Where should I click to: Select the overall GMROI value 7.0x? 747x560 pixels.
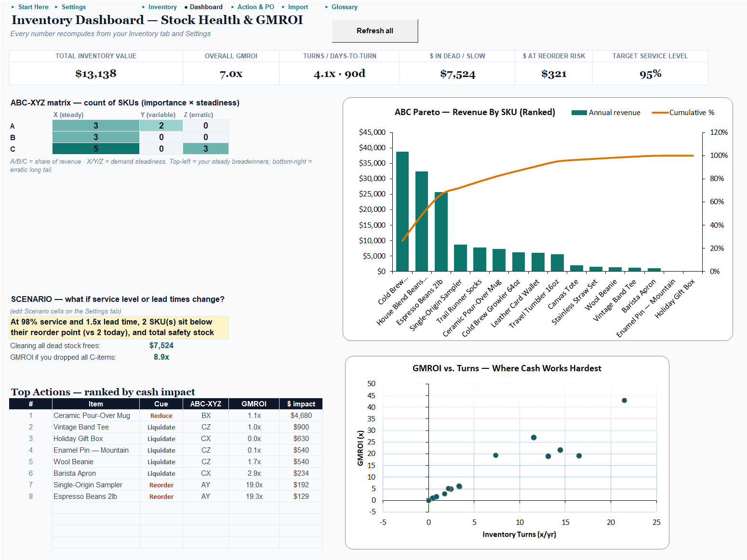click(x=231, y=74)
